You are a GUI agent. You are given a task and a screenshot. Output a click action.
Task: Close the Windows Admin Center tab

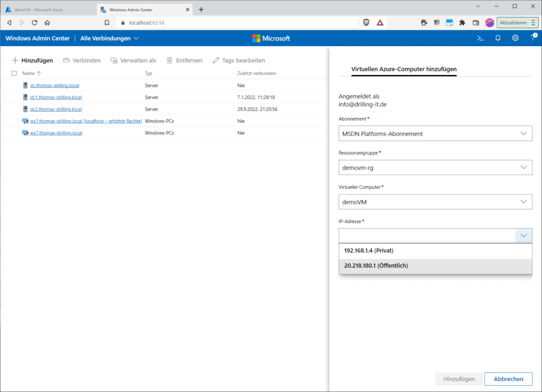point(187,10)
